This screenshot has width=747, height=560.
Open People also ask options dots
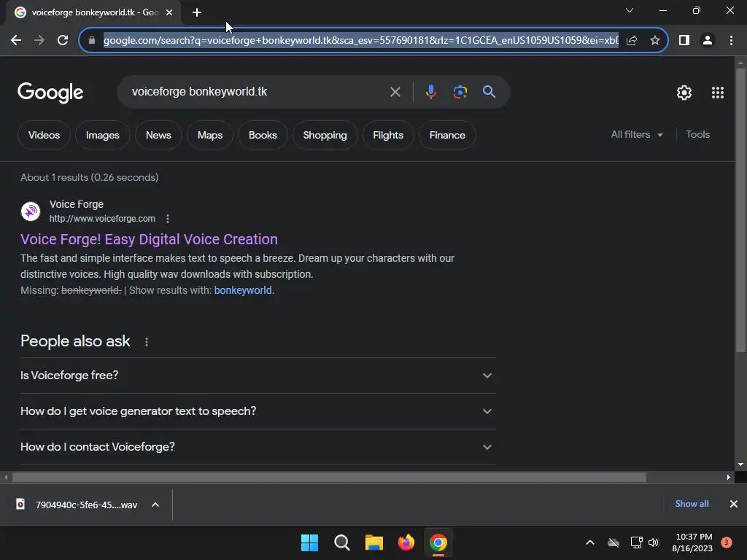pos(146,342)
